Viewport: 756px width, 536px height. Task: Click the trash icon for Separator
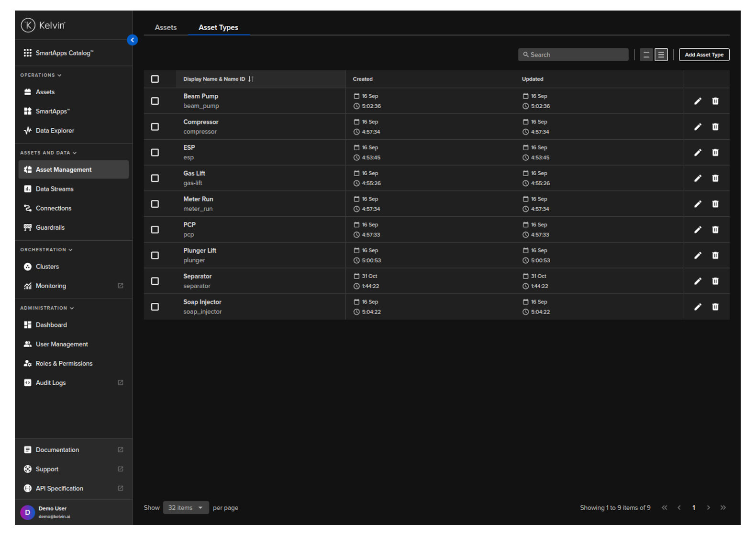(x=715, y=281)
